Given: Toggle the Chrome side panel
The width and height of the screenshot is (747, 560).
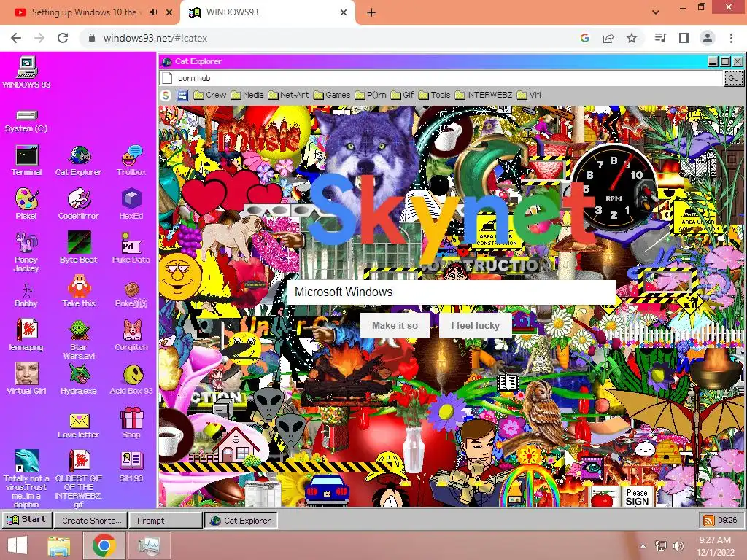Looking at the screenshot, I should pyautogui.click(x=684, y=38).
